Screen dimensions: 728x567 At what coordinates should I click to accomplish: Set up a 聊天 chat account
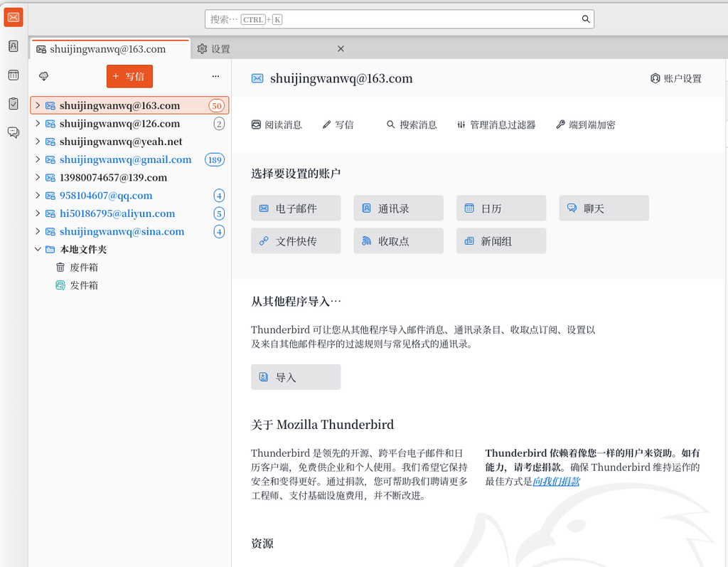click(x=604, y=208)
